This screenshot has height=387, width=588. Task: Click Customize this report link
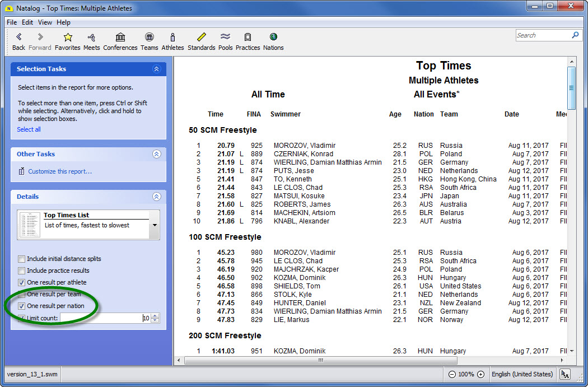60,172
